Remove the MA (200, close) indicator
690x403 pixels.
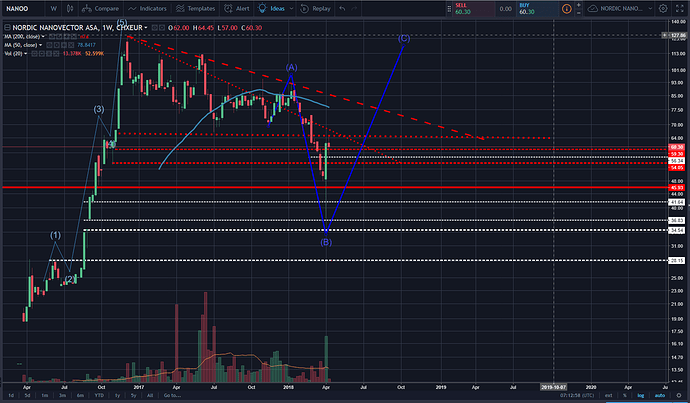[74, 36]
